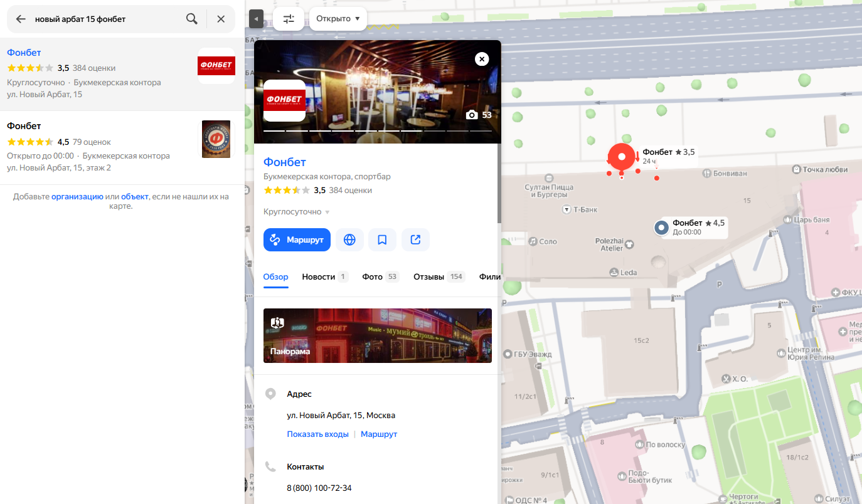Click the Точка любви marker icon
The width and height of the screenshot is (862, 504).
pos(796,169)
